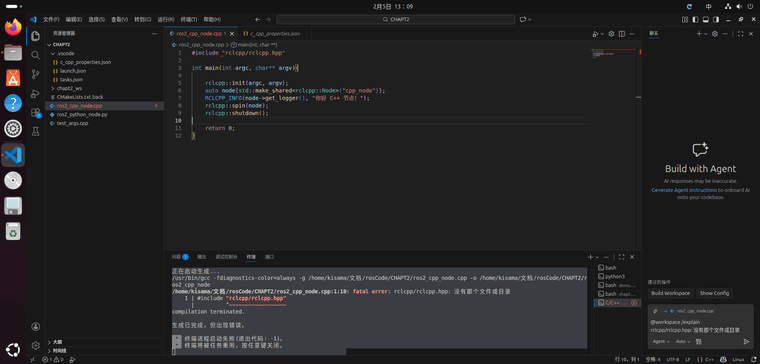Screen dimensions: 760x364
Task: Open the Explorer view in activity bar
Action: click(x=35, y=36)
